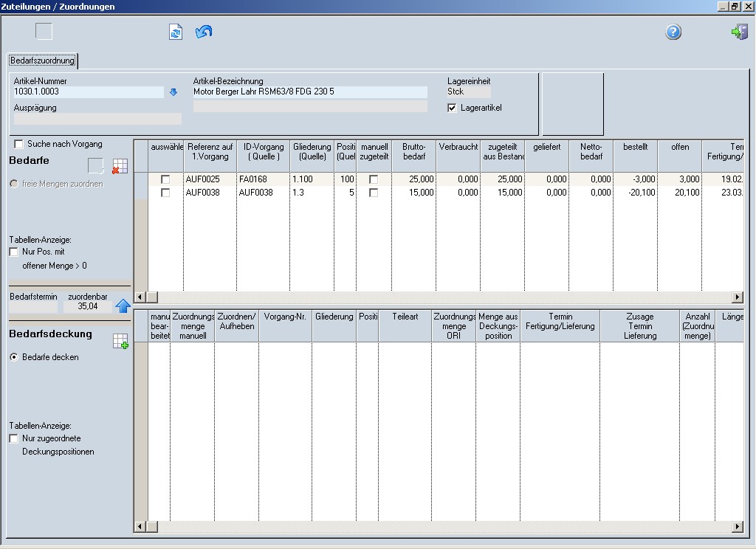Click the 'Vorgang-Nr.' column header in lower table
Viewport: 756px width, 549px height.
tap(285, 317)
